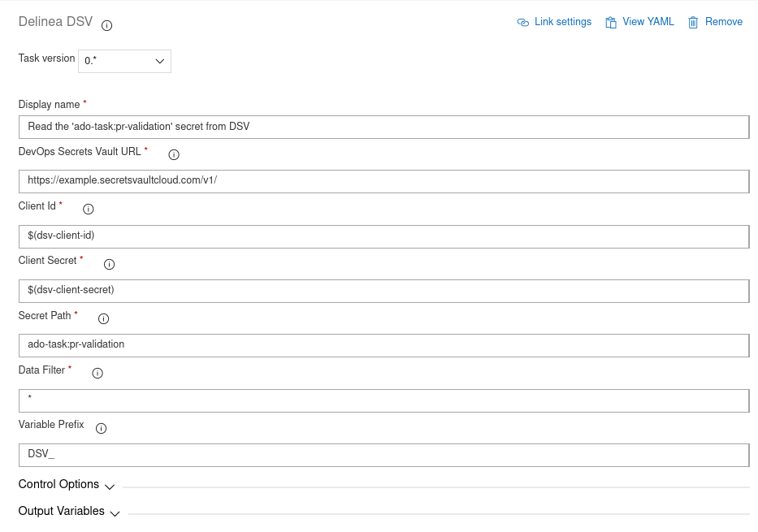
Task: Open info tooltip next to Delinea DSV title
Action: click(x=107, y=26)
